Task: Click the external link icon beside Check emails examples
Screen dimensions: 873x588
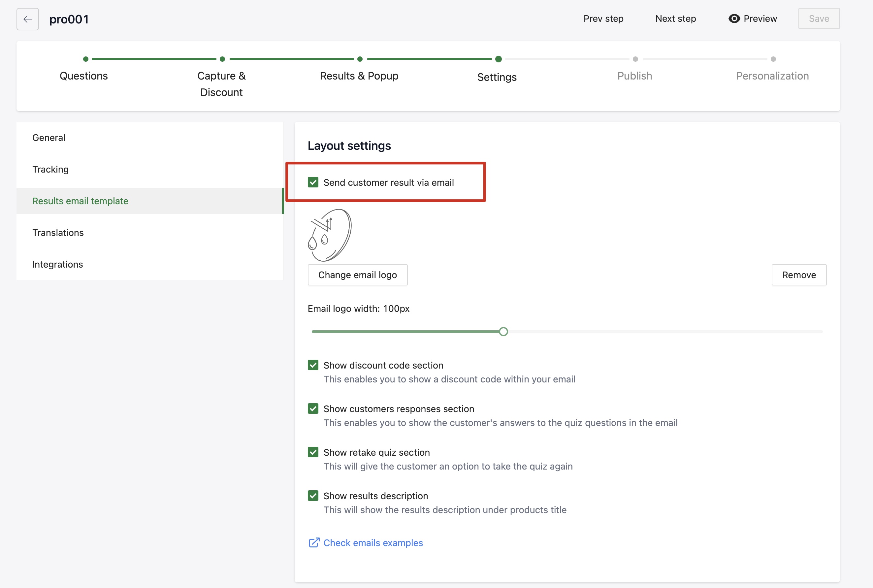Action: (314, 542)
